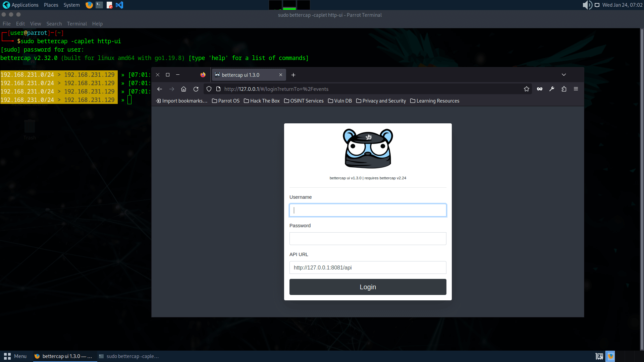Click the home button in Firefox
The image size is (644, 362).
click(183, 89)
